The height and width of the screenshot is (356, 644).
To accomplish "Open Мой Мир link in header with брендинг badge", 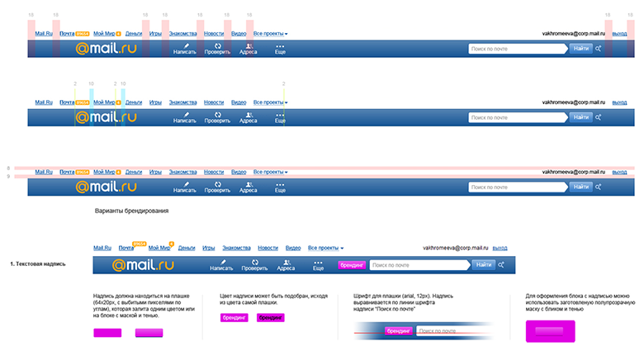I will click(x=159, y=248).
